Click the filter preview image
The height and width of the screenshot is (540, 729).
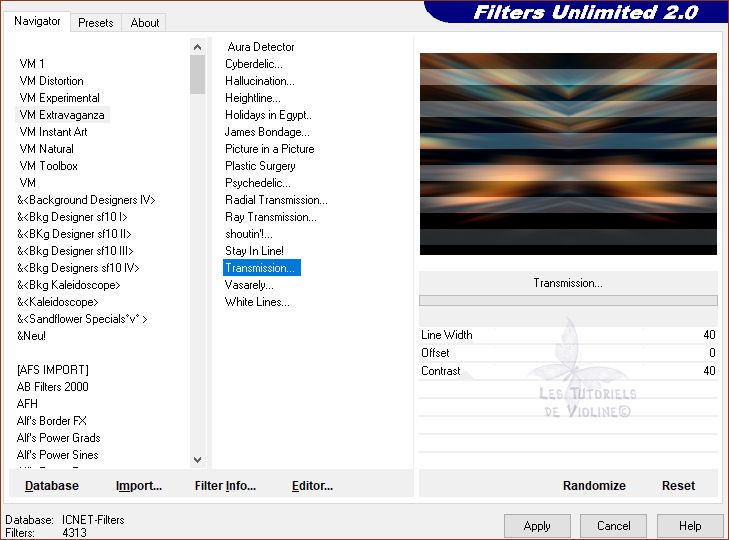click(x=568, y=153)
